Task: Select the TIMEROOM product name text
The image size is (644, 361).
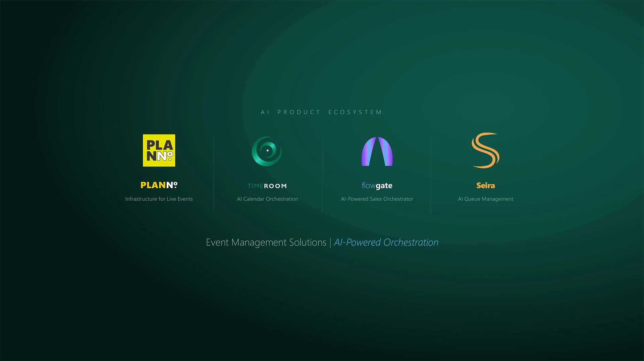Action: point(267,186)
